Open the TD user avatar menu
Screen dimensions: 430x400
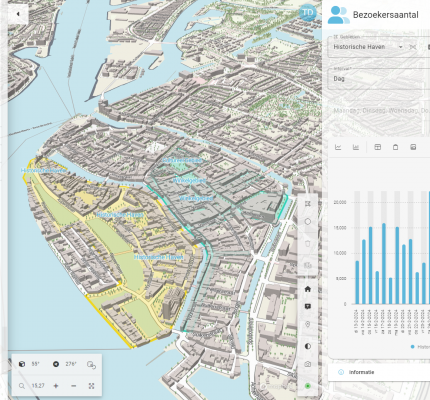click(x=307, y=13)
